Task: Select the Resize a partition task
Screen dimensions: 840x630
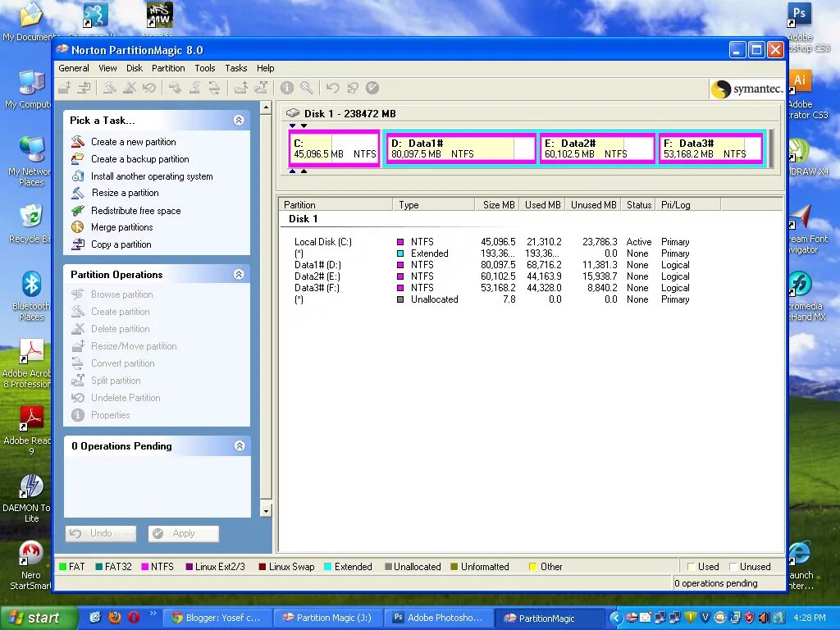Action: (x=125, y=193)
